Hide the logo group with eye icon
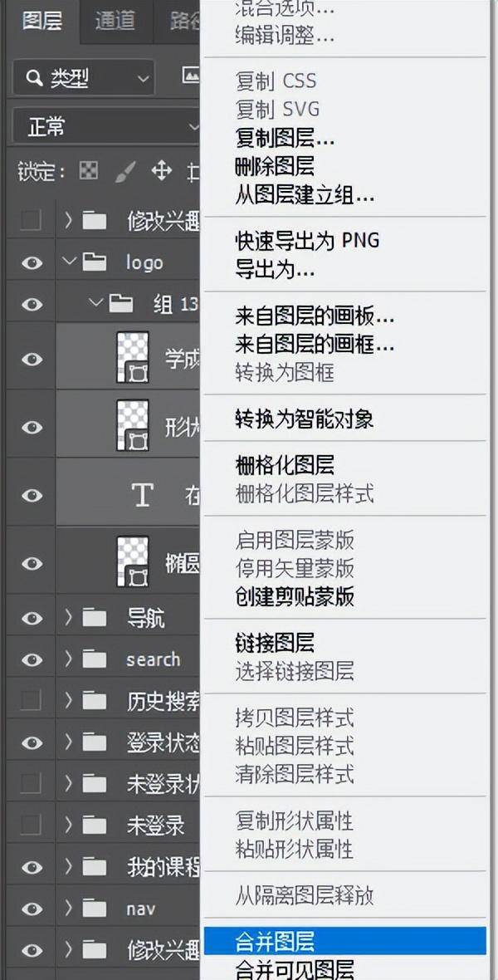498x980 pixels. [x=32, y=262]
